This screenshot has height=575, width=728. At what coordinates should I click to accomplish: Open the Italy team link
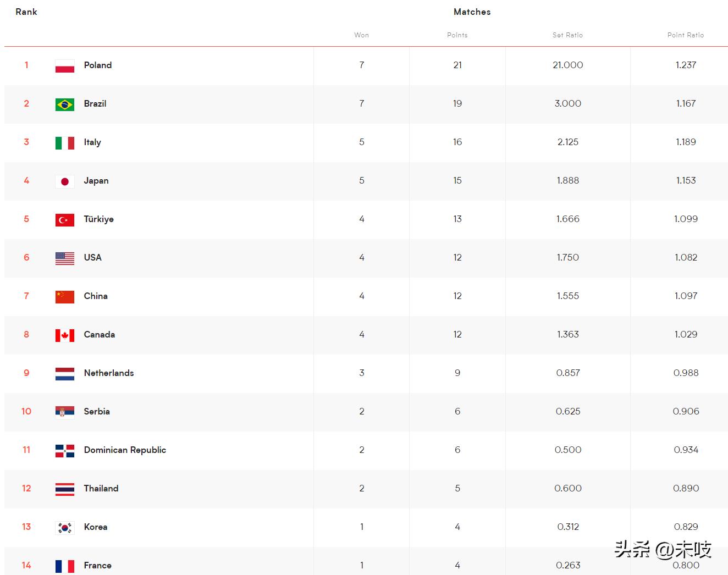pos(92,142)
